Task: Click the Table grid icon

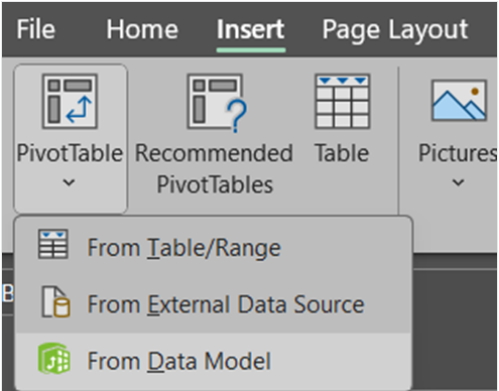Action: [342, 101]
